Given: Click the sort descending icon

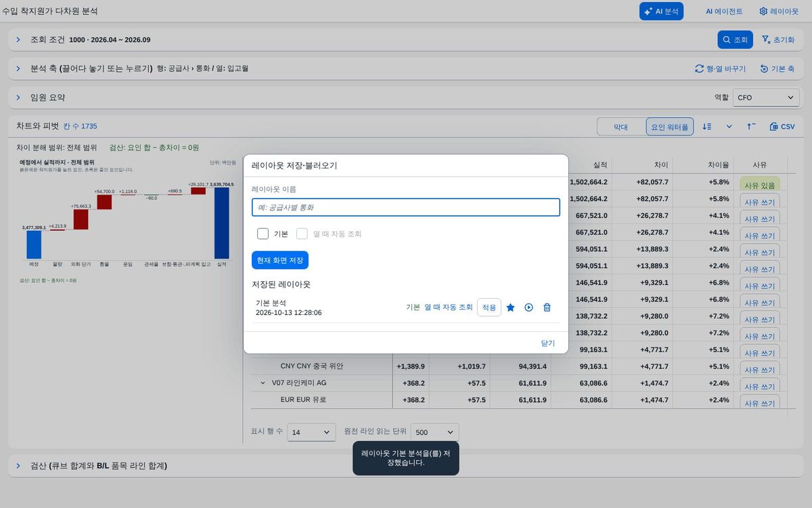Looking at the screenshot, I should pos(707,127).
